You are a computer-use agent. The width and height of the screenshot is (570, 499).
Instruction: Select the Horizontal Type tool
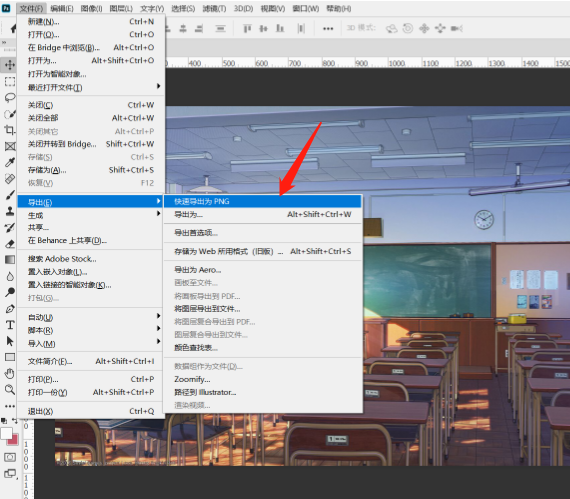click(x=9, y=325)
